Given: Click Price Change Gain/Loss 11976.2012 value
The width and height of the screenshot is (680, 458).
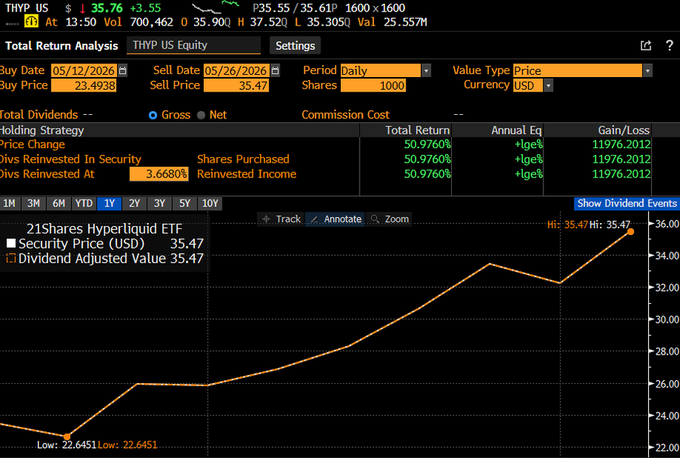Looking at the screenshot, I should coord(621,144).
